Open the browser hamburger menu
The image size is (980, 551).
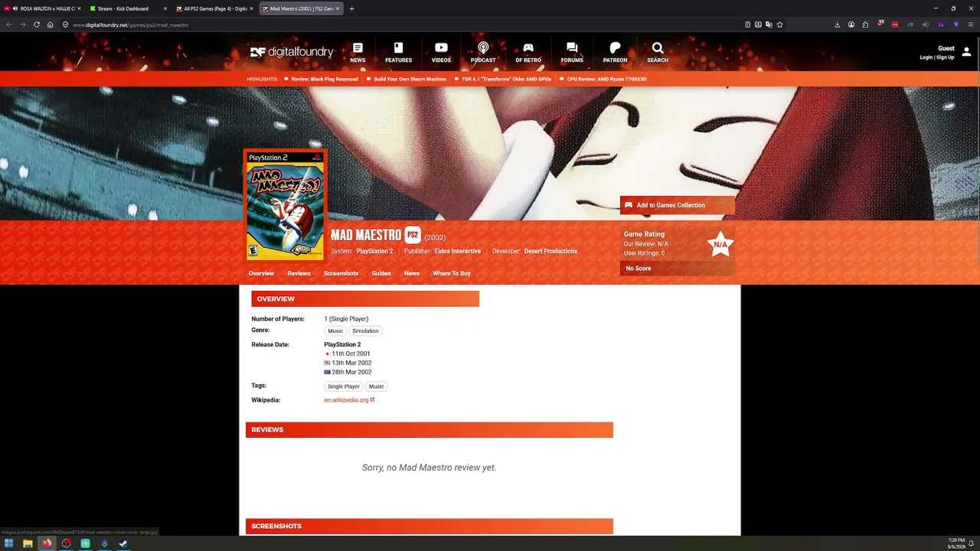(970, 24)
